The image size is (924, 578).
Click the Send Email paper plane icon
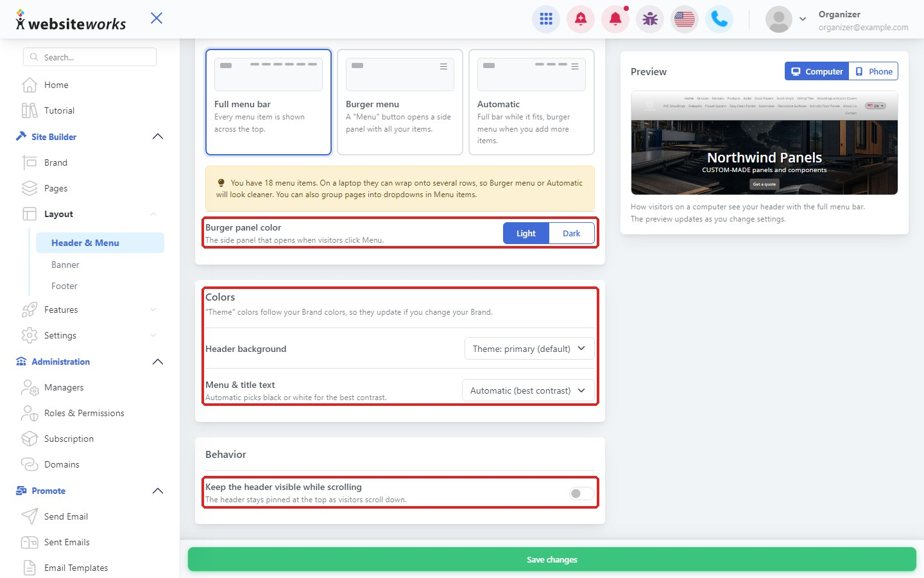(x=30, y=516)
